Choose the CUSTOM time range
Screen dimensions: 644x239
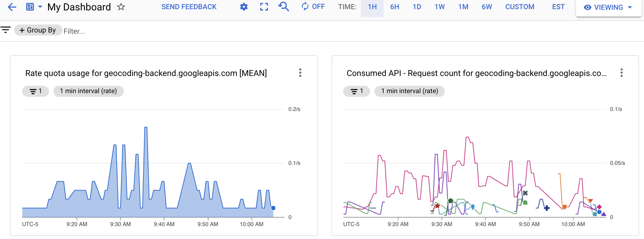pos(520,7)
